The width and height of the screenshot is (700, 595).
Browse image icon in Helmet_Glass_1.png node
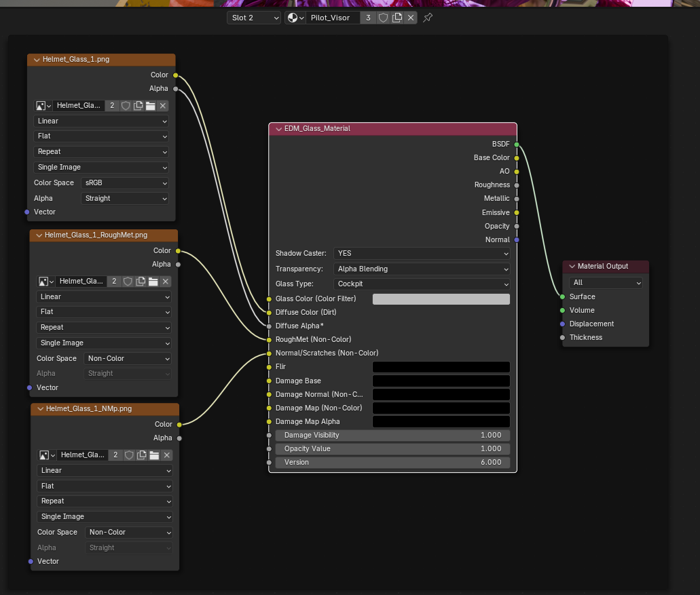[43, 106]
